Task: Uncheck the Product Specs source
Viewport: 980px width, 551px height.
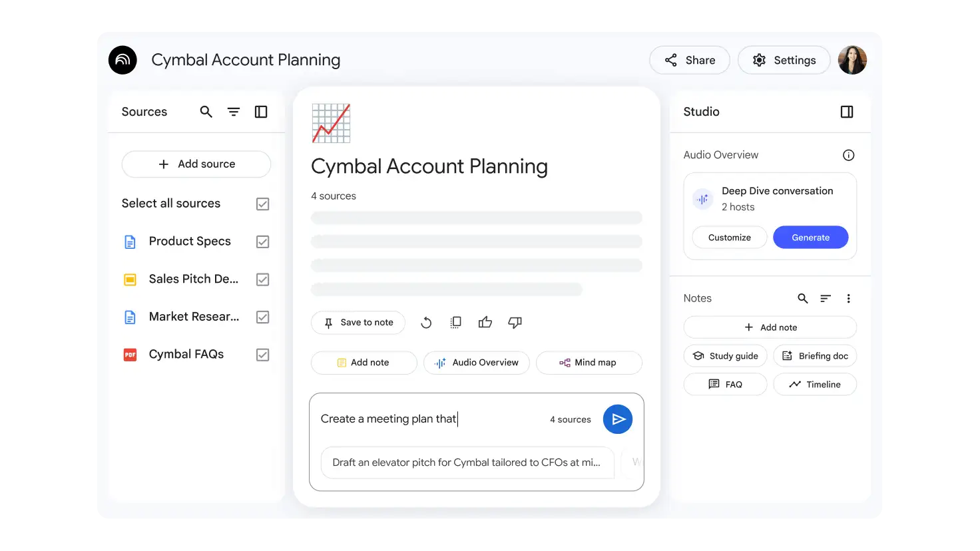Action: (x=263, y=242)
